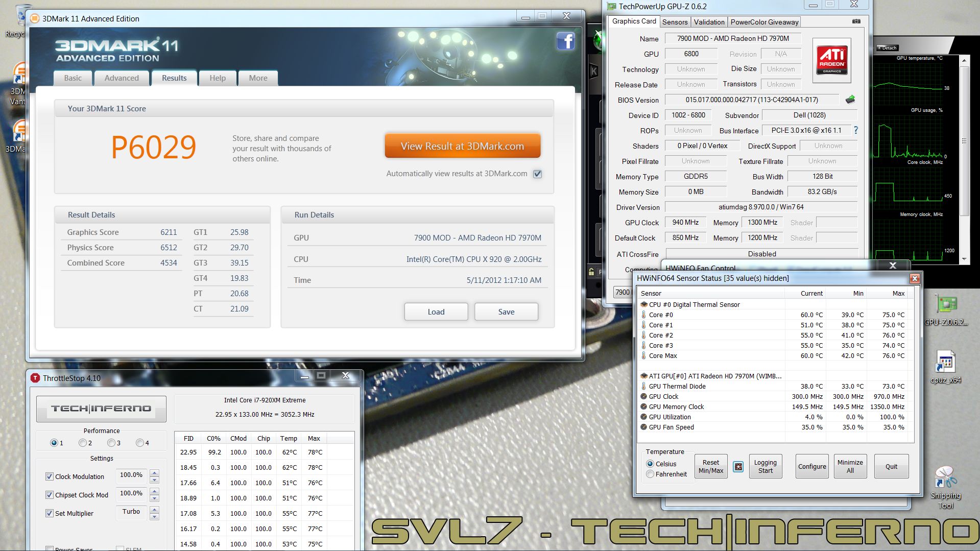Click the Configure button in HWiNFO
The width and height of the screenshot is (980, 551).
point(812,466)
